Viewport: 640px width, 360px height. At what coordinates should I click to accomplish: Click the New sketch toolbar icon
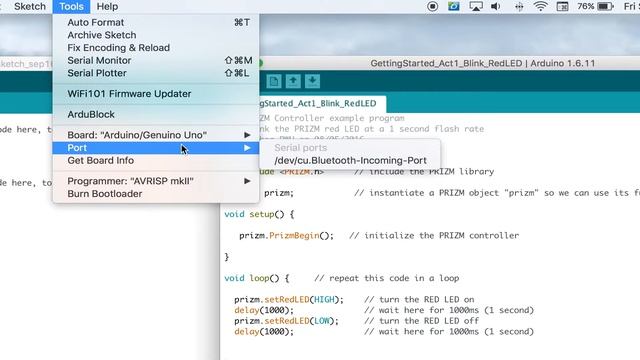[x=274, y=81]
